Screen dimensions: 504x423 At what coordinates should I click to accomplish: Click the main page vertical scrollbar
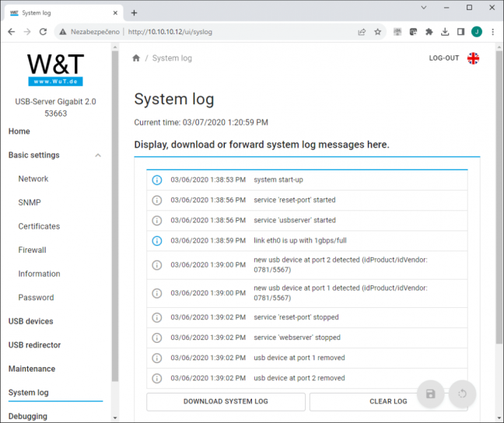(x=499, y=198)
